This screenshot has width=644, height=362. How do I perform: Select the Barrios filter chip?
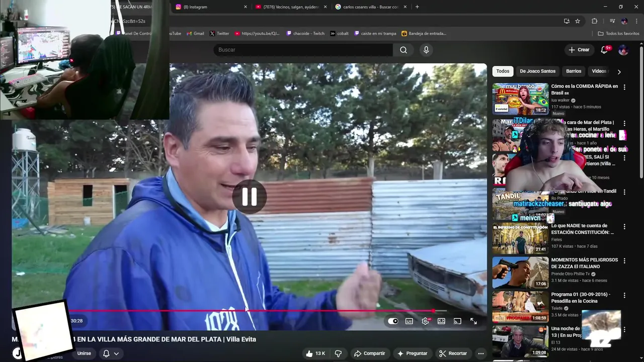click(574, 71)
